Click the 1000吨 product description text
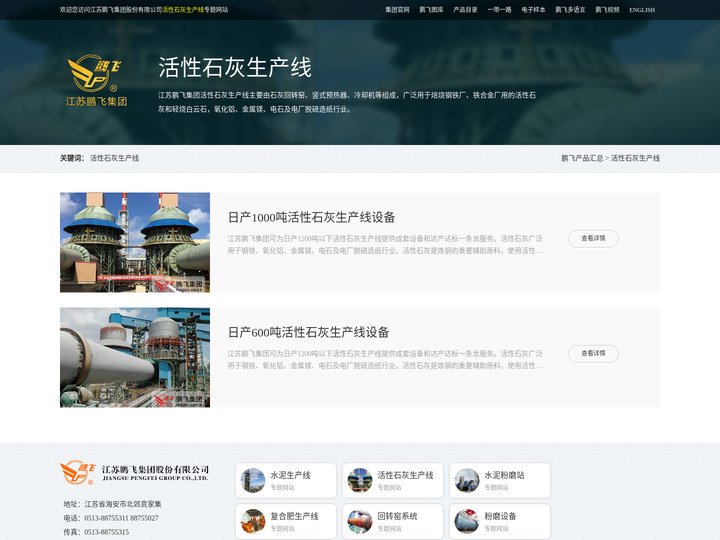Screen dimensions: 720x540 [x=385, y=245]
